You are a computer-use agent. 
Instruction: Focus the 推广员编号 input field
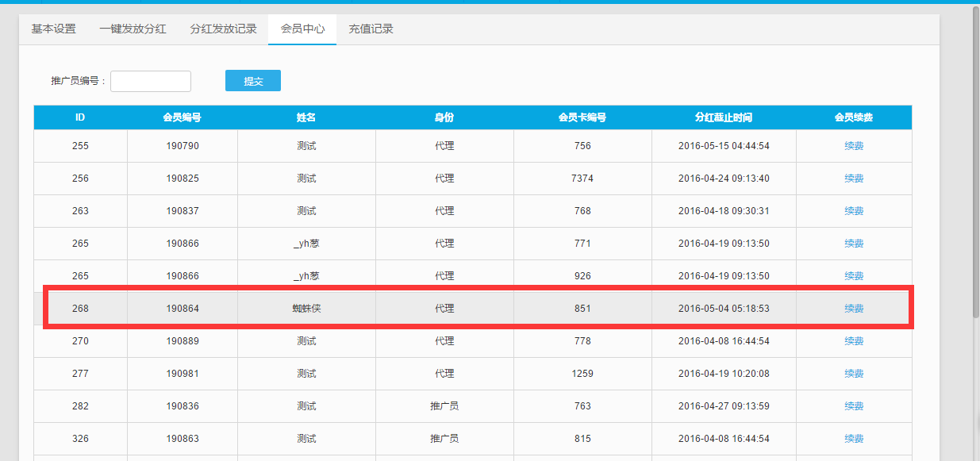(x=151, y=81)
